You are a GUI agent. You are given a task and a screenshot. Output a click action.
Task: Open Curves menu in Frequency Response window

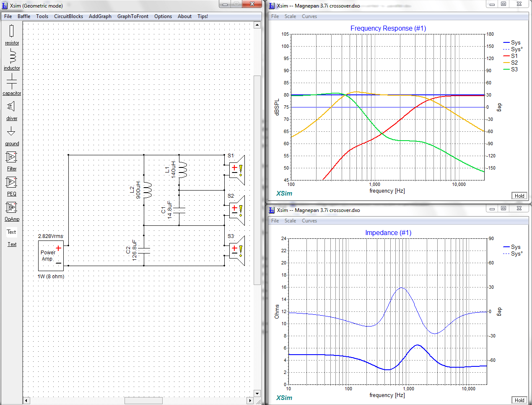coord(309,16)
